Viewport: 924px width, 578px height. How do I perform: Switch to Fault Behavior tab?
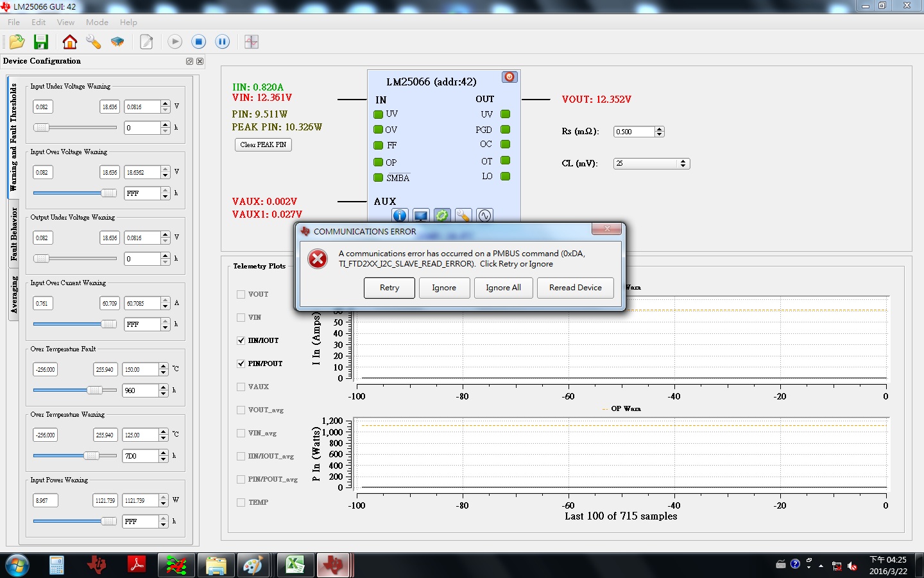13,234
